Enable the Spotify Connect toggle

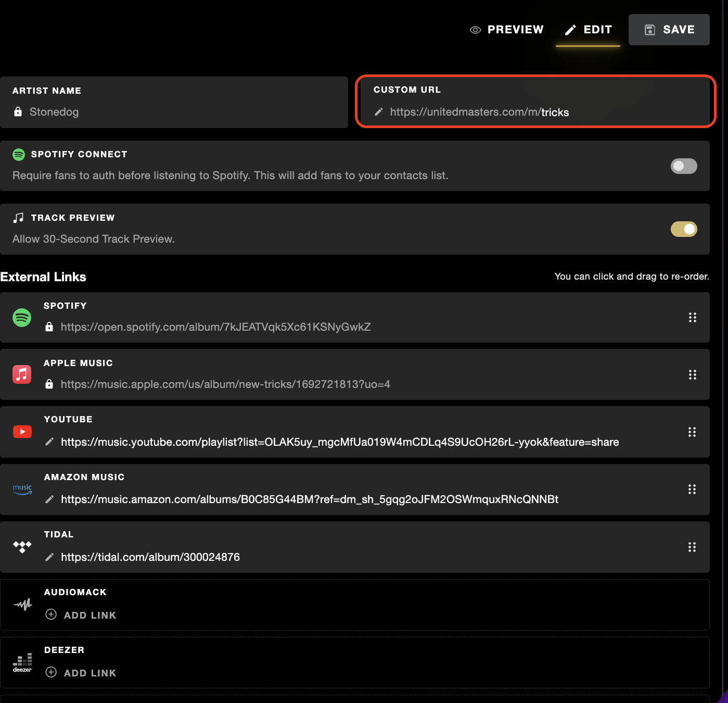coord(684,166)
